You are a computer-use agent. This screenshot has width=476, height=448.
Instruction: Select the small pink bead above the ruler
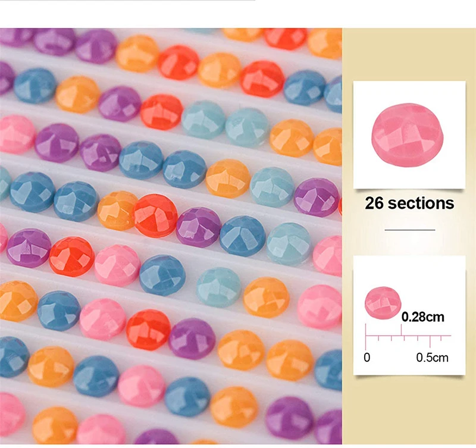[x=382, y=302]
